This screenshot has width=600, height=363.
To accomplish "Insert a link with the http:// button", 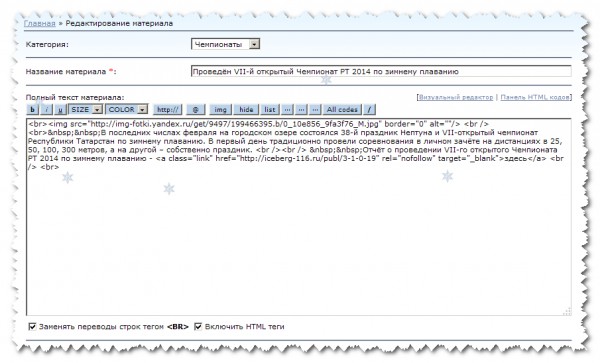I will [168, 109].
